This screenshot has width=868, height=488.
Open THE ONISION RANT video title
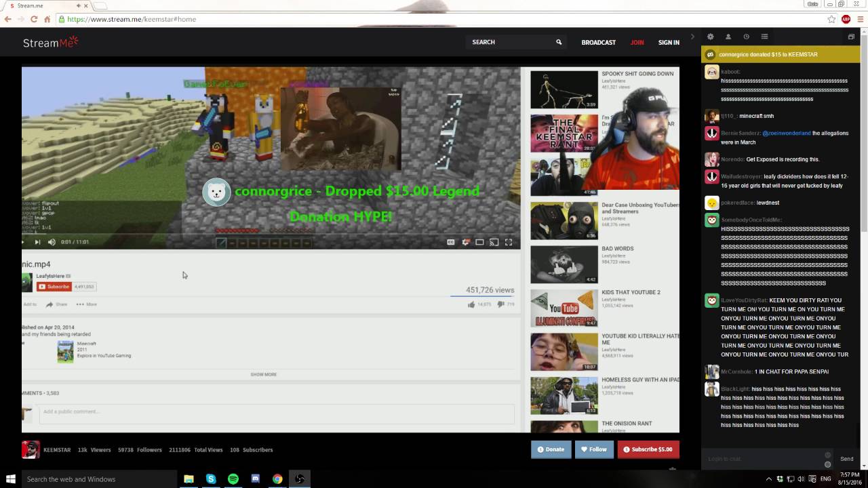pyautogui.click(x=627, y=424)
